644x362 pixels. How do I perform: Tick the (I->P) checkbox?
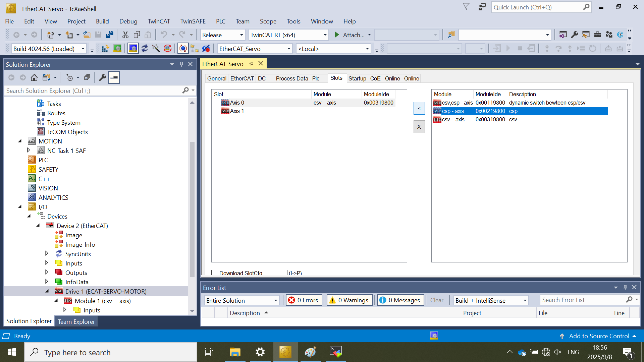pos(284,273)
